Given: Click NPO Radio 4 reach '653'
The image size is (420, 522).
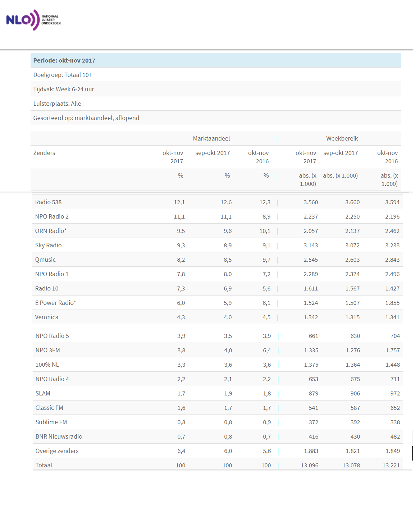Looking at the screenshot, I should pyautogui.click(x=314, y=379).
